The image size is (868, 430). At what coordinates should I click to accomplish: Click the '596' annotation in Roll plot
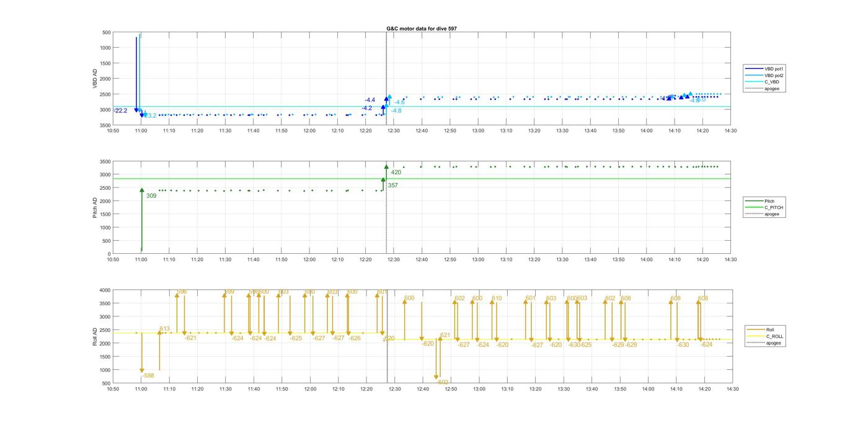tap(182, 292)
